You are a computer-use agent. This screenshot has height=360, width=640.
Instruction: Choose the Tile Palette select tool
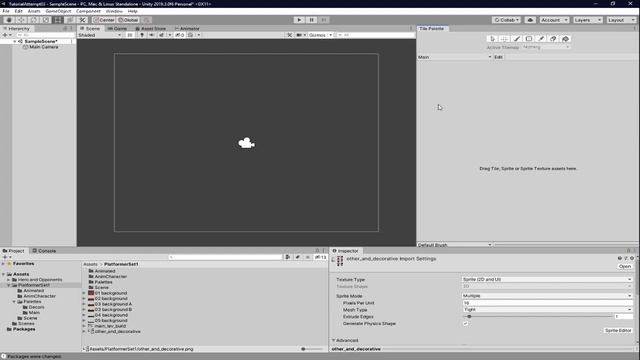[492, 38]
